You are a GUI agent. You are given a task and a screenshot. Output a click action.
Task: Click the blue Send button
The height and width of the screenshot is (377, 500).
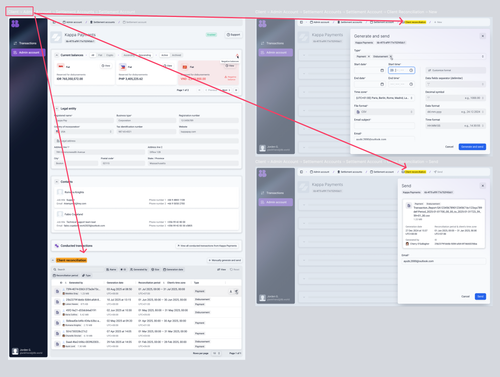tap(480, 296)
